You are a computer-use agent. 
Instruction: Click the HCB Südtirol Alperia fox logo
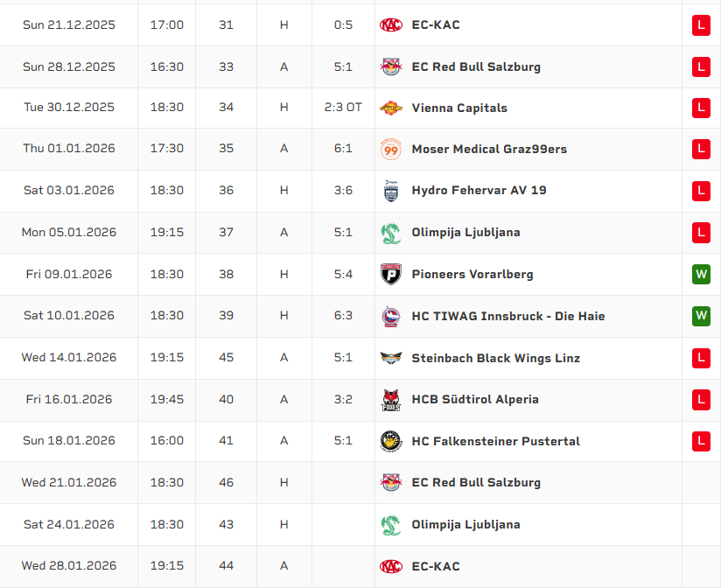[390, 400]
